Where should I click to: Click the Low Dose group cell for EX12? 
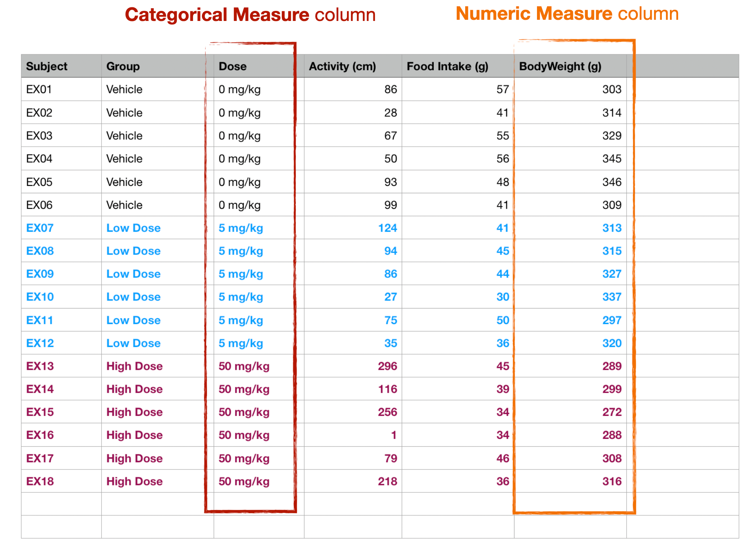click(x=157, y=343)
